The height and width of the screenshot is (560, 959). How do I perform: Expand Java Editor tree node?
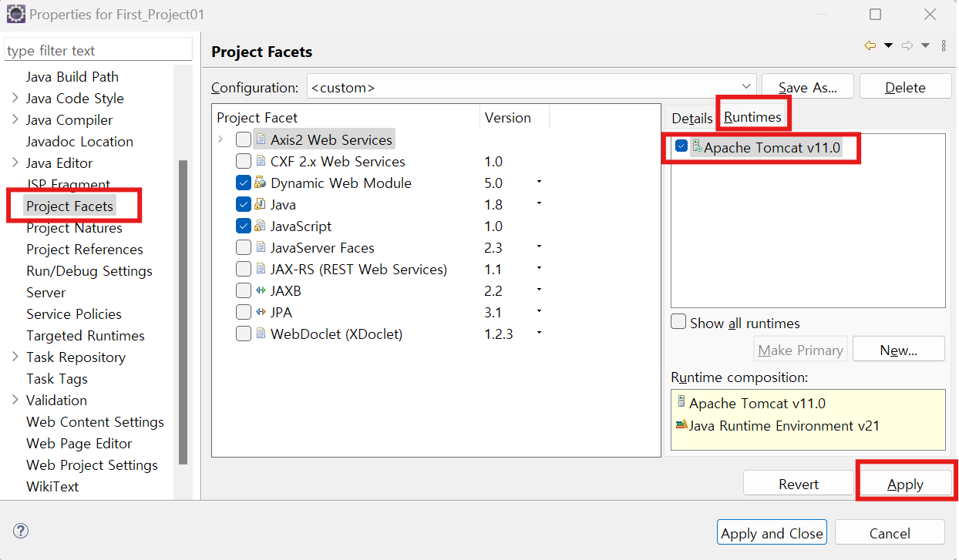(x=15, y=163)
